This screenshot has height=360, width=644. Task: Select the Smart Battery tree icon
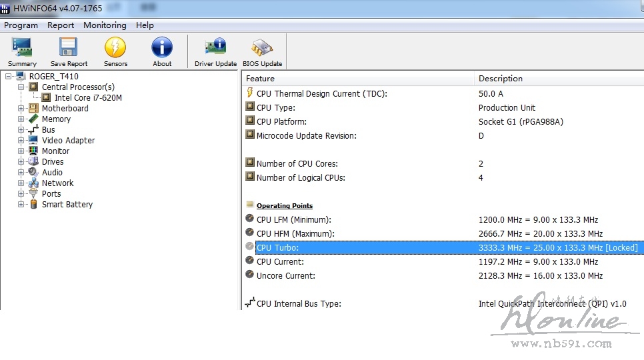coord(33,205)
